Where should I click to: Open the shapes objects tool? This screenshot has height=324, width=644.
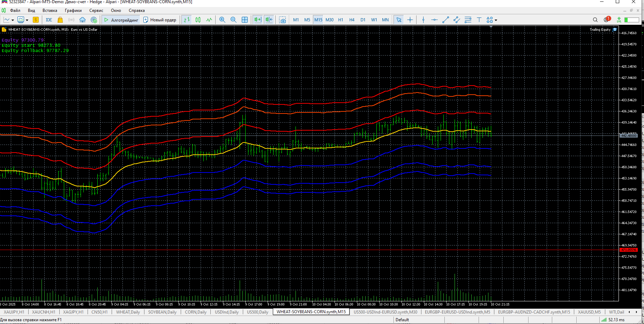tap(490, 20)
